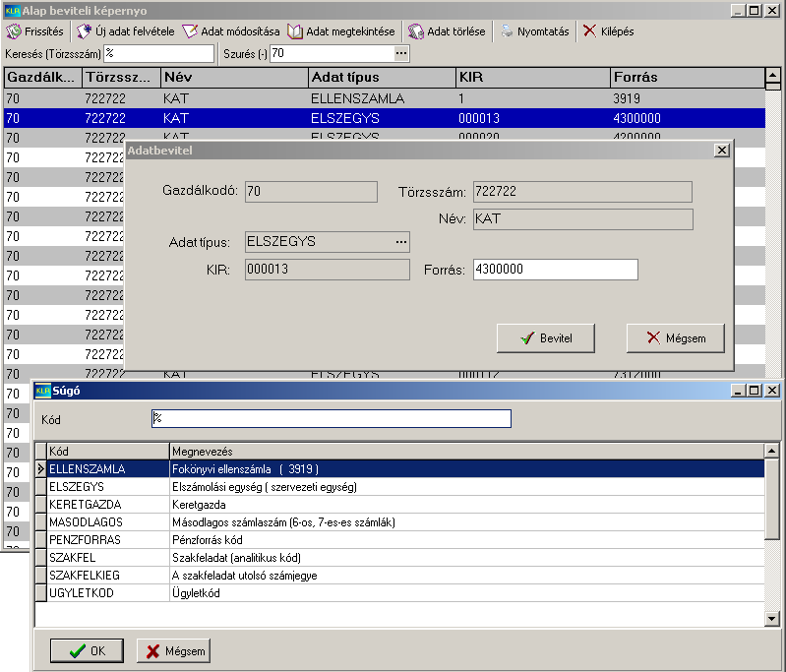Click the KLR icon in Súgó title bar
This screenshot has width=786, height=672.
pyautogui.click(x=43, y=391)
